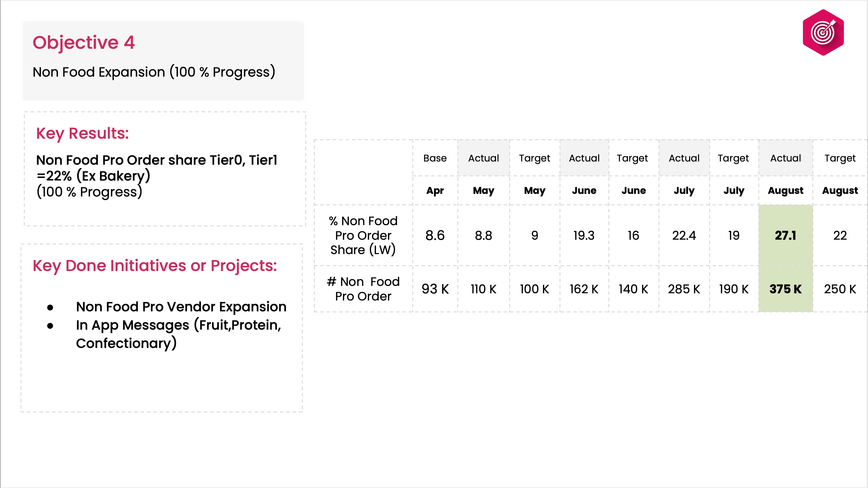Click the "Base" column header cell
The width and height of the screenshot is (868, 488).
pos(435,158)
